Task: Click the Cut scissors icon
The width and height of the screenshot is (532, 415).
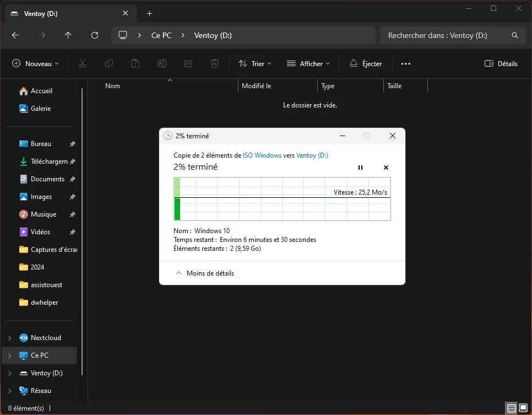Action: (83, 63)
